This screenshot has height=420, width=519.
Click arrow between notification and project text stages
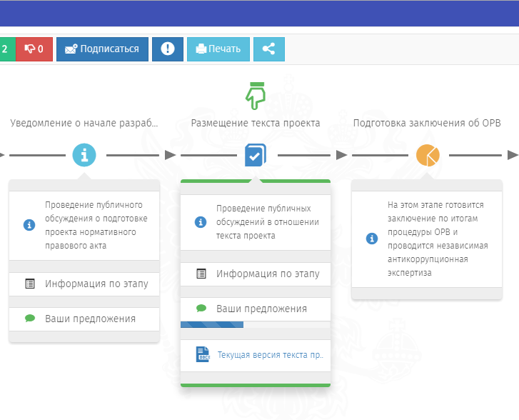click(x=170, y=155)
